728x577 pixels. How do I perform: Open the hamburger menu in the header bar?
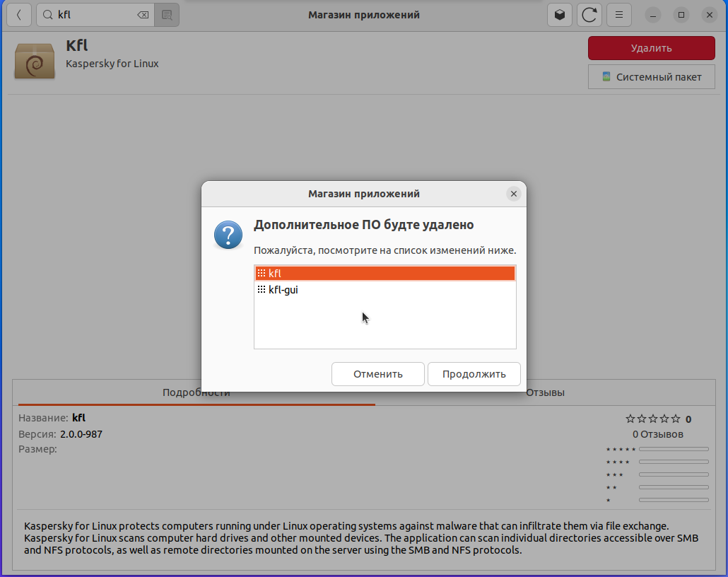tap(619, 15)
